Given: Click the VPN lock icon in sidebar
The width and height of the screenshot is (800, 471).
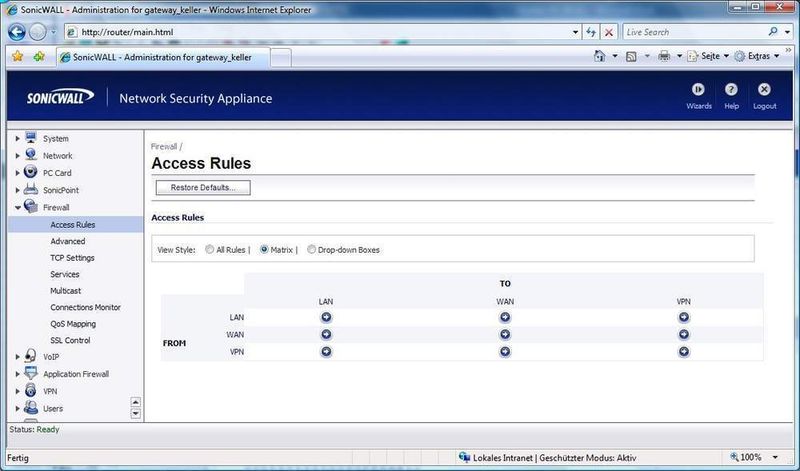Looking at the screenshot, I should point(31,390).
